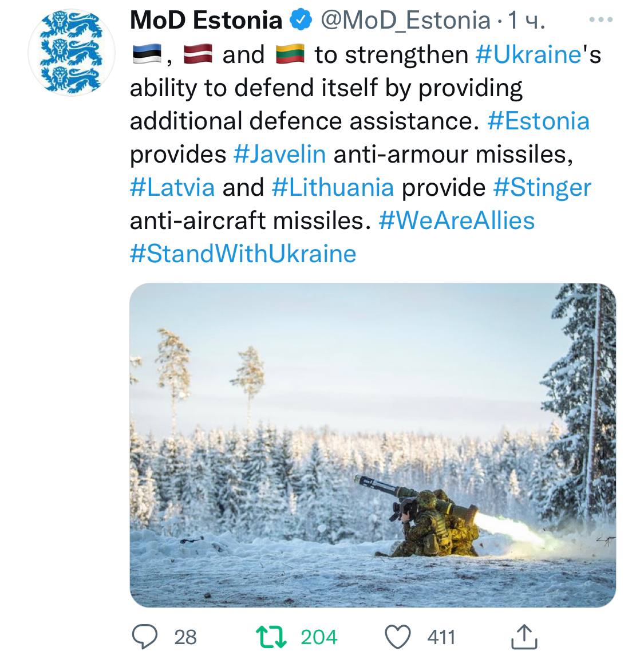Open the three-dot more options menu
Viewport: 644px width, 659px height.
click(601, 20)
